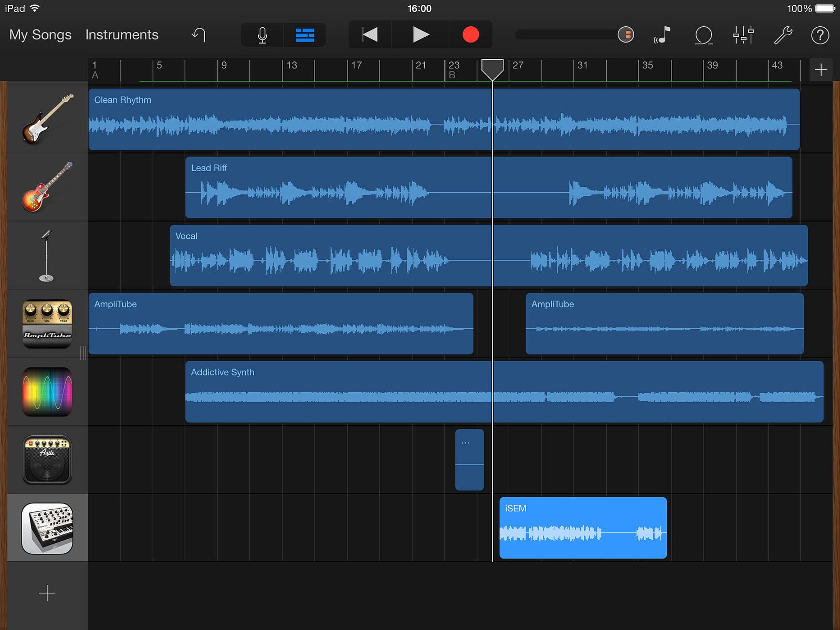The image size is (840, 630).
Task: Tap bar 5 on the ruler
Action: click(x=159, y=65)
